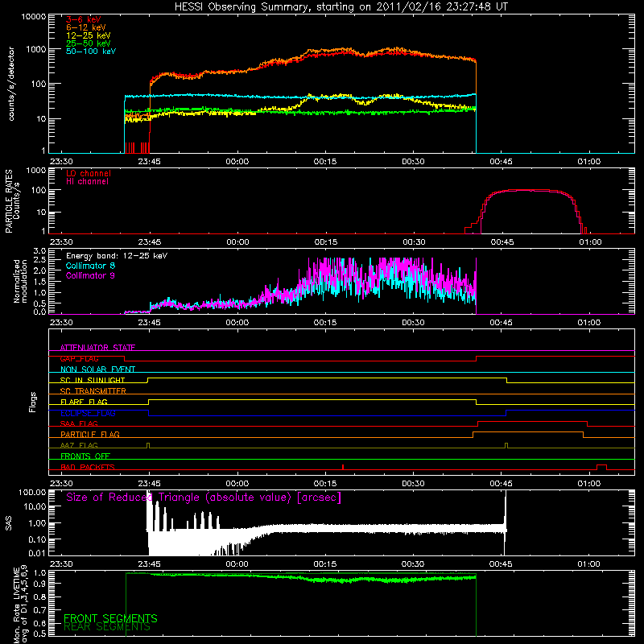Click the GAP_FLAG label
Image resolution: width=644 pixels, height=644 pixels.
[x=79, y=358]
